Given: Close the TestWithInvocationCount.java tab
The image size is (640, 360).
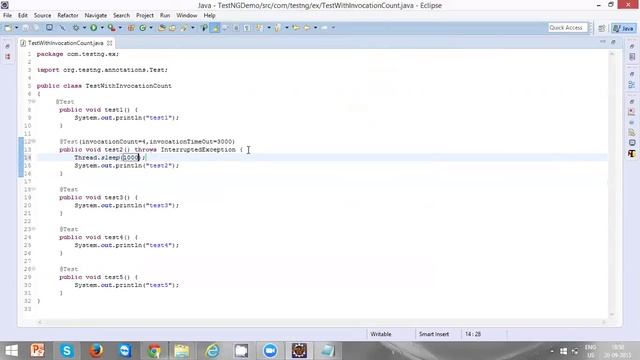Looking at the screenshot, I should pos(109,43).
